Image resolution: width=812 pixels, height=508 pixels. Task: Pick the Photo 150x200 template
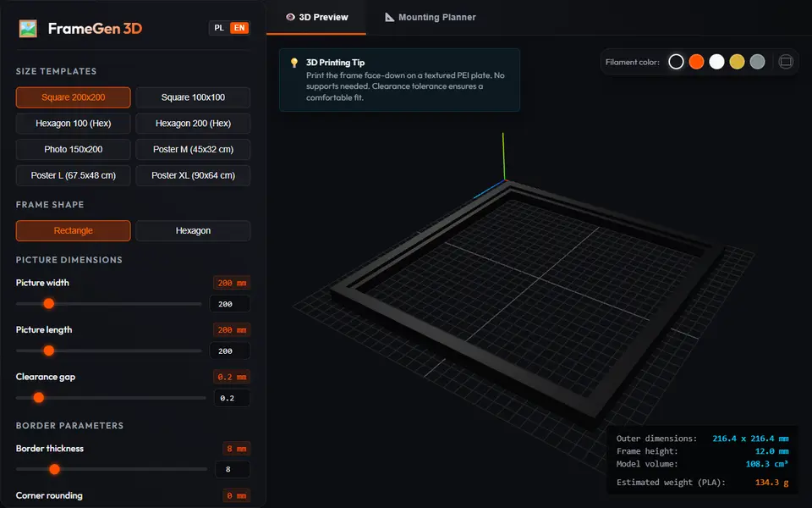point(73,149)
